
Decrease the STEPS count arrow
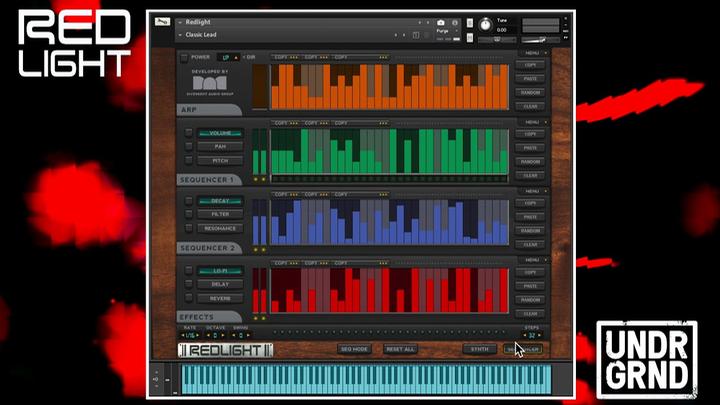click(525, 335)
